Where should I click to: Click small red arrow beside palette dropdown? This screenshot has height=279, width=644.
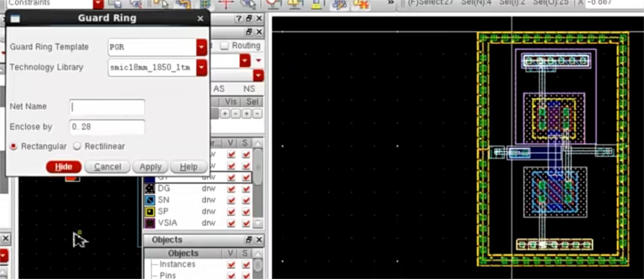tap(259, 60)
